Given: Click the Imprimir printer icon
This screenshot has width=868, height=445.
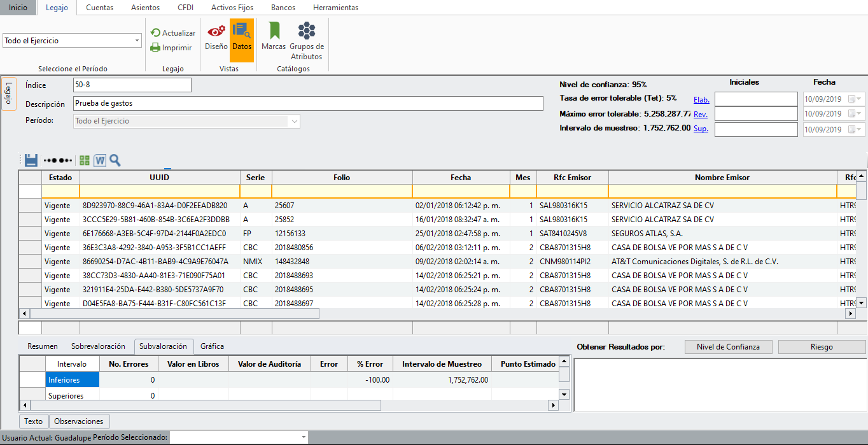Looking at the screenshot, I should click(155, 47).
